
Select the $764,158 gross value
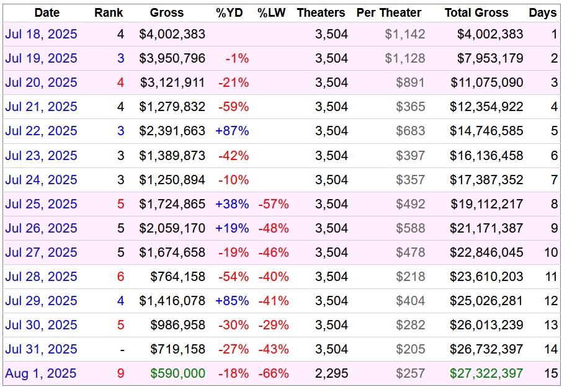178,277
